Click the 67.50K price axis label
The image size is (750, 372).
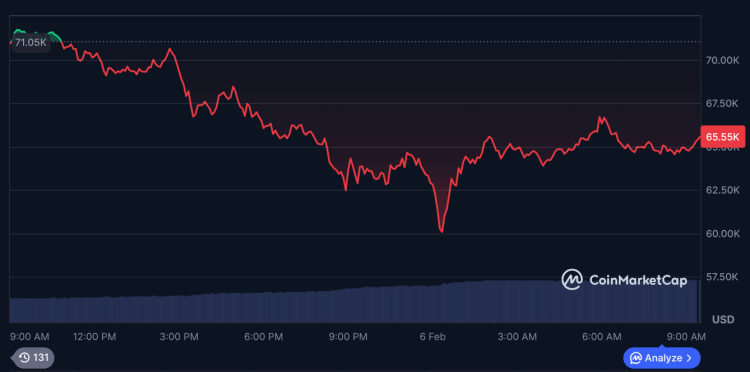pyautogui.click(x=722, y=104)
